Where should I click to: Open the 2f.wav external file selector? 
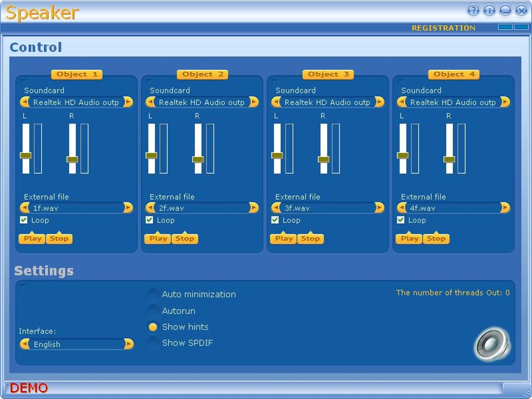[x=202, y=208]
